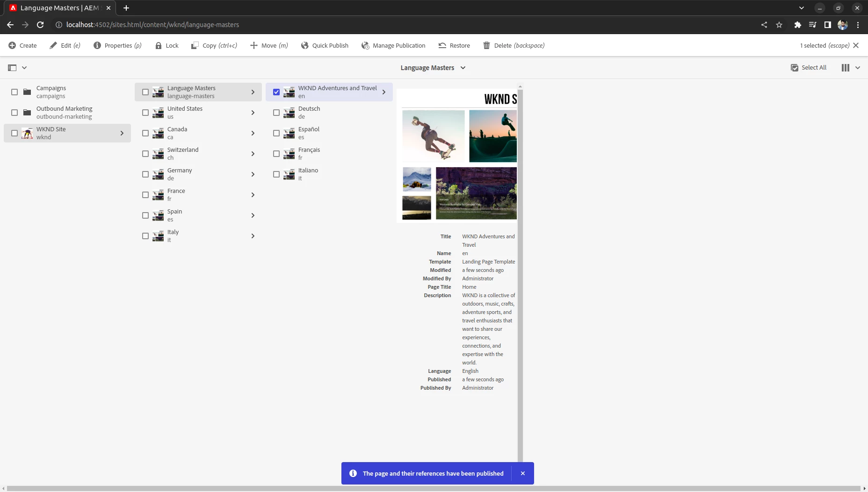Click the Lock padlock icon
Viewport: 868px width, 492px height.
coord(159,45)
